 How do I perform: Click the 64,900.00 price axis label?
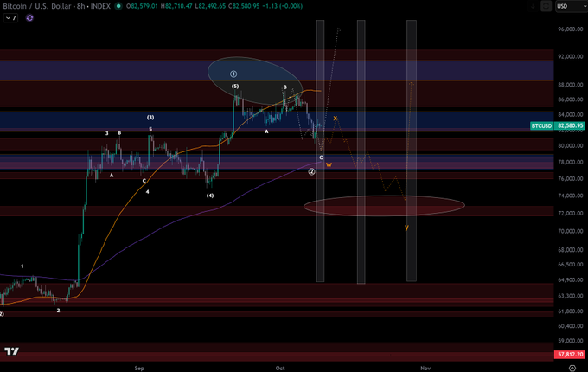[571, 279]
